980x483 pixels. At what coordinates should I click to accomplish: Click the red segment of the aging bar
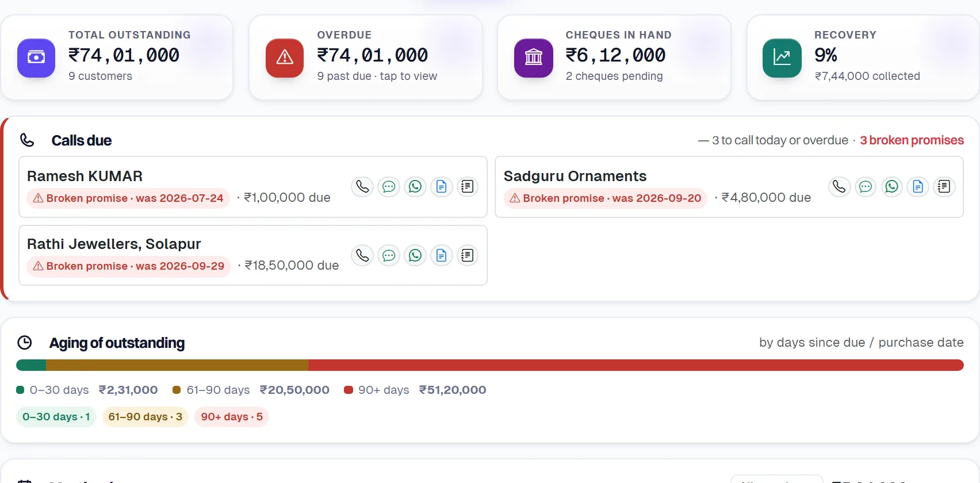click(x=636, y=365)
